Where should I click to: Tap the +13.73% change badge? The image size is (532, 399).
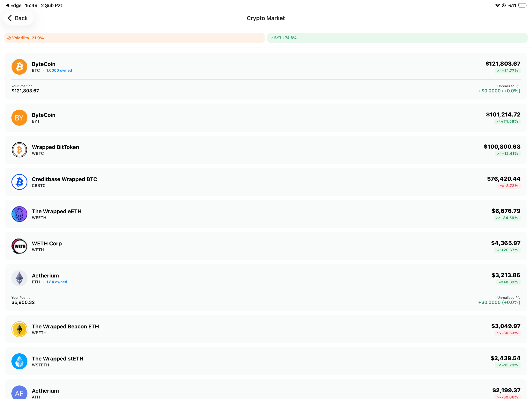tap(507, 365)
